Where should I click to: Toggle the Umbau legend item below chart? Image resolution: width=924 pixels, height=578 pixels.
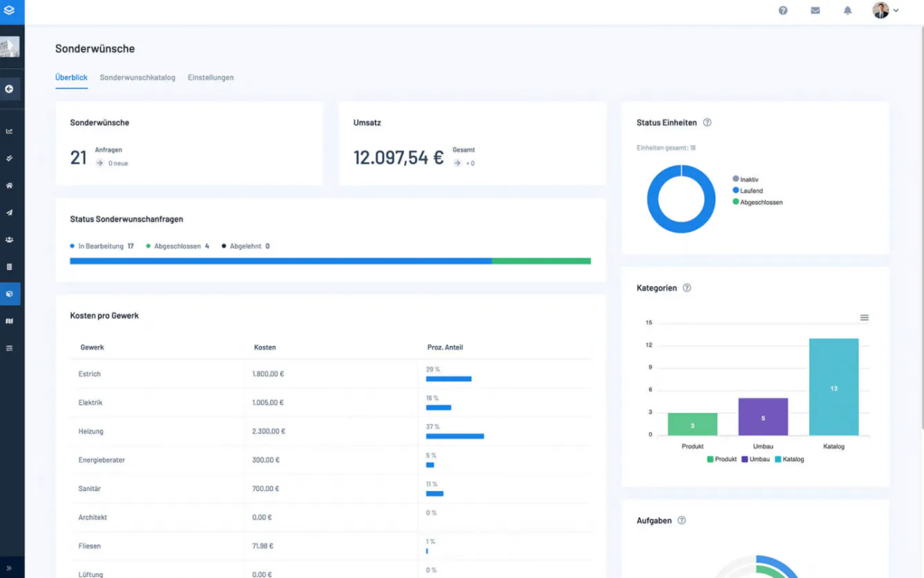coord(755,459)
